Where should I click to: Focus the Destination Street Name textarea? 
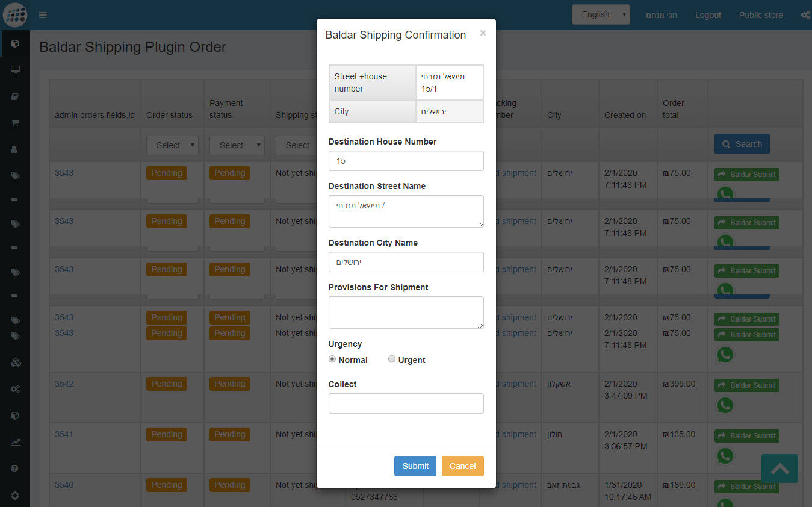(x=406, y=211)
